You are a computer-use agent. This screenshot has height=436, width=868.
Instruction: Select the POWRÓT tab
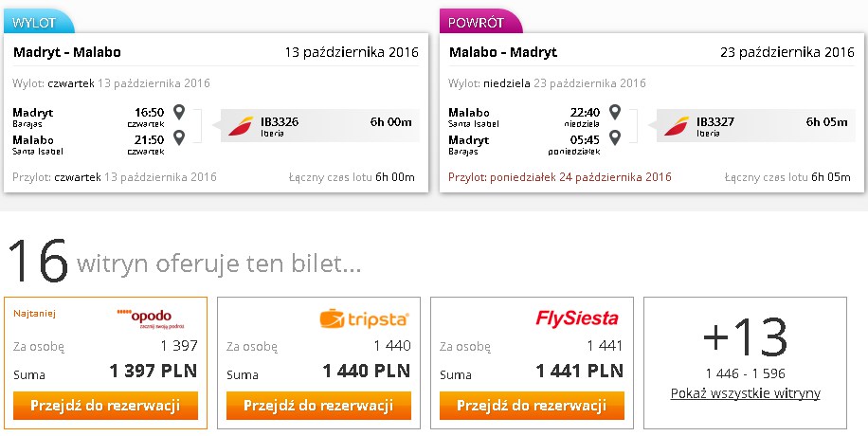point(479,22)
